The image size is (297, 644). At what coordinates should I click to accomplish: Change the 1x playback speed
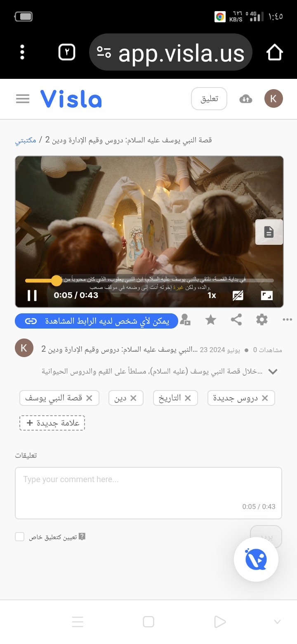pyautogui.click(x=212, y=295)
